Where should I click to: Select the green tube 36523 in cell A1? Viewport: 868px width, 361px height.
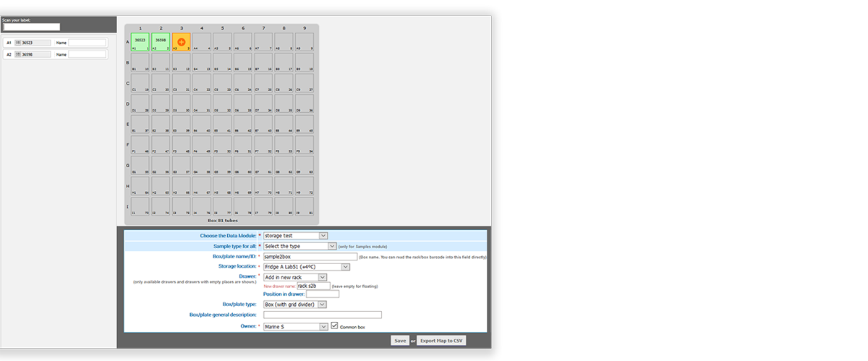(140, 42)
